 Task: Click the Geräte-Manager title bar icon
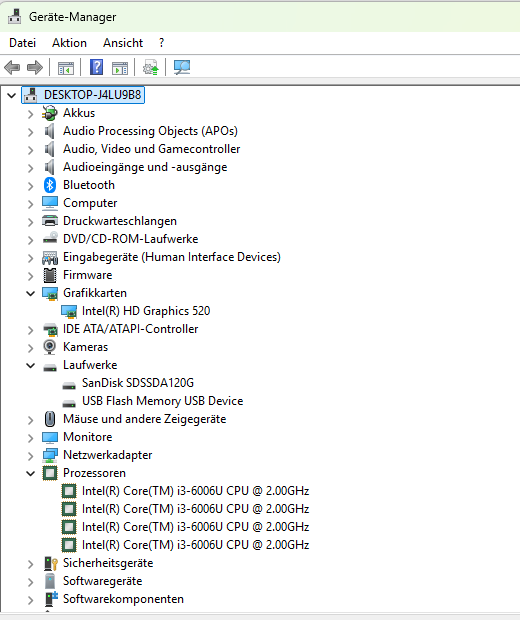pyautogui.click(x=15, y=16)
